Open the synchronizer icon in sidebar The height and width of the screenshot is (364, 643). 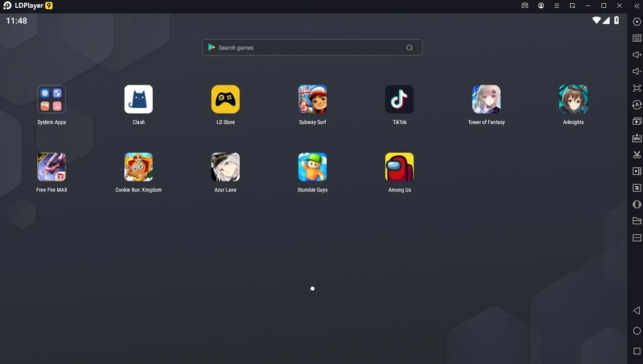pyautogui.click(x=636, y=188)
